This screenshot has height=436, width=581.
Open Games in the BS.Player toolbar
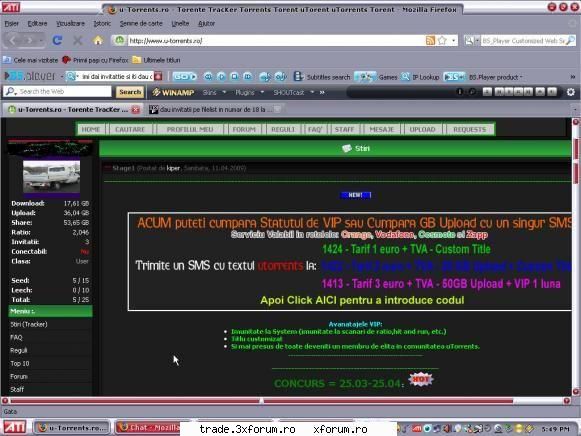pyautogui.click(x=376, y=77)
